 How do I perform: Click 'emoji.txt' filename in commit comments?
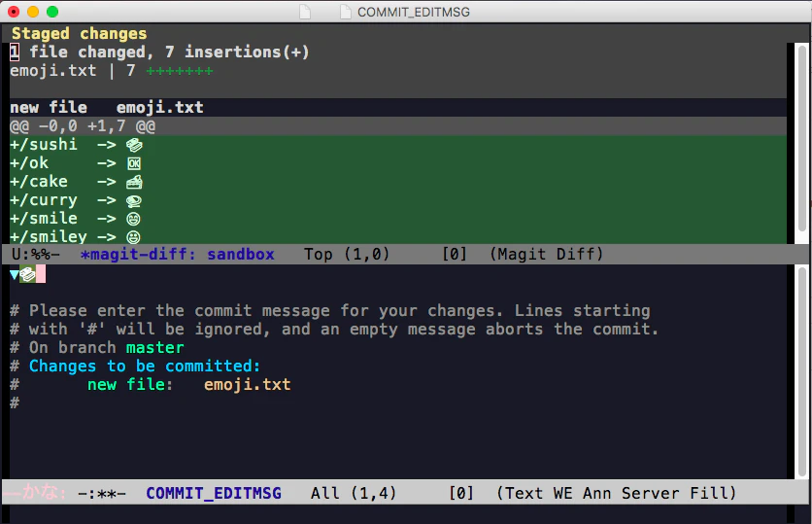[x=247, y=385]
